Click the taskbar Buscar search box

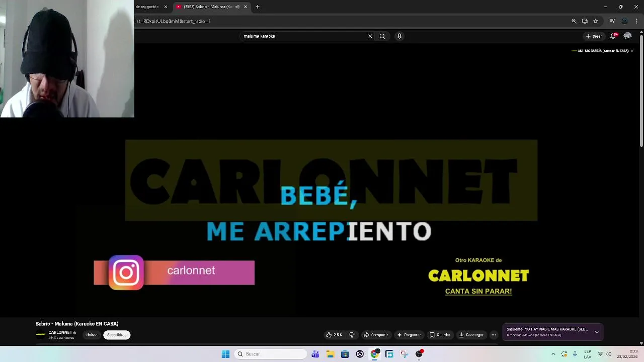[x=271, y=354]
